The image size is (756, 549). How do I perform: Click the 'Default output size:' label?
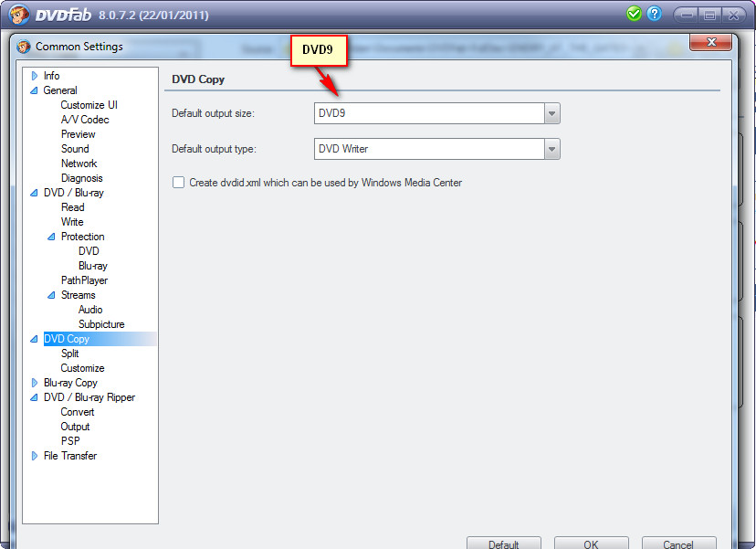tap(213, 113)
